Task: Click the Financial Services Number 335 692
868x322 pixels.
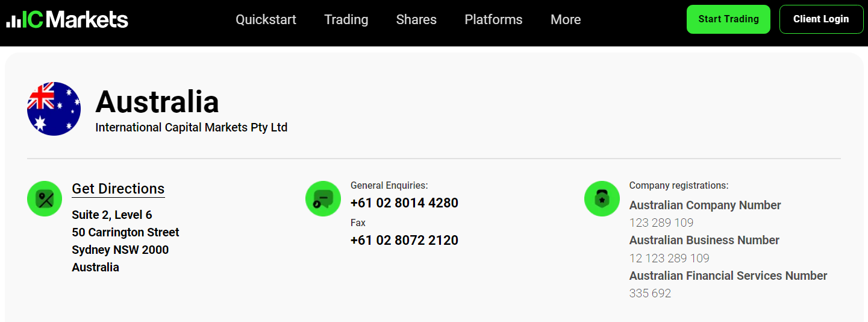Action: pos(650,293)
